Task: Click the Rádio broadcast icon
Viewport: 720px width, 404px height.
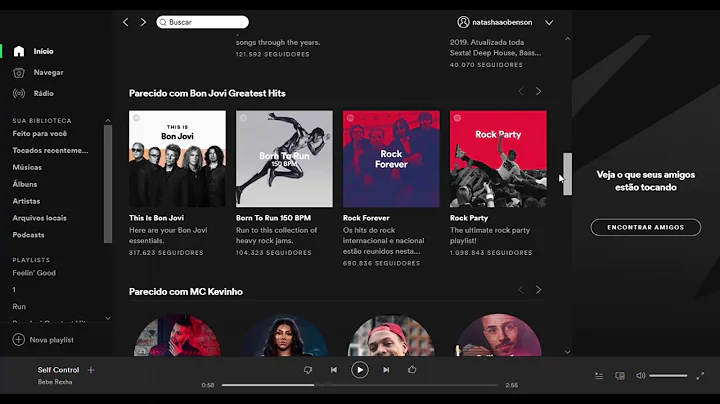Action: point(19,94)
